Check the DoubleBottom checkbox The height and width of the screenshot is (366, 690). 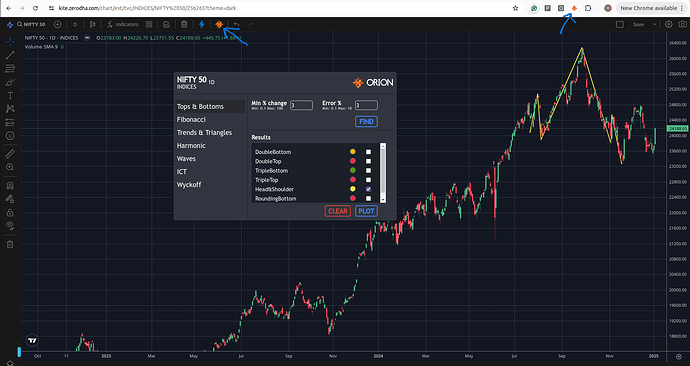click(368, 152)
